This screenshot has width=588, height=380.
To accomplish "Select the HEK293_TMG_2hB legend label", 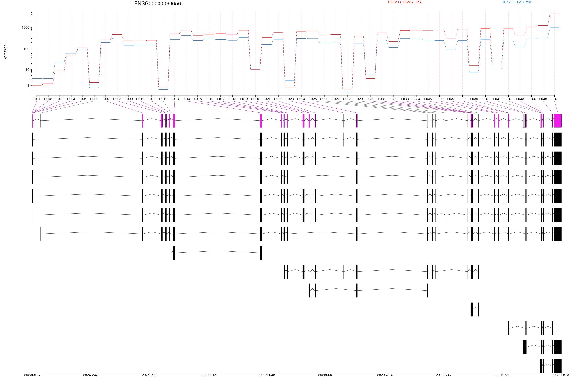I will click(x=517, y=2).
